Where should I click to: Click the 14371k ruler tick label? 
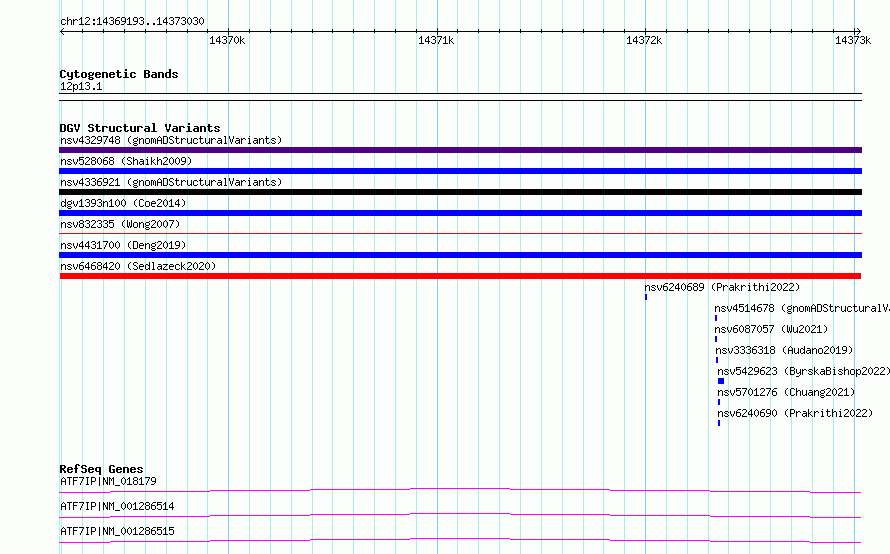tap(436, 40)
